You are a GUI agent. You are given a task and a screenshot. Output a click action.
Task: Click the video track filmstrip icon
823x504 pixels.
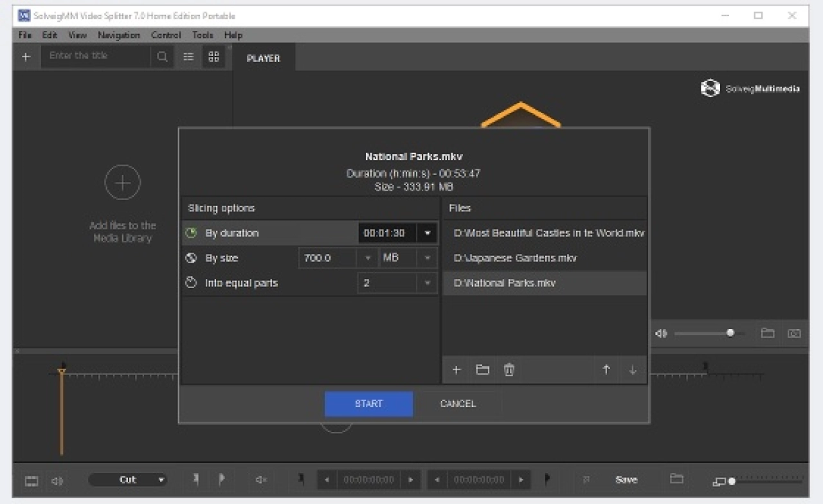32,480
